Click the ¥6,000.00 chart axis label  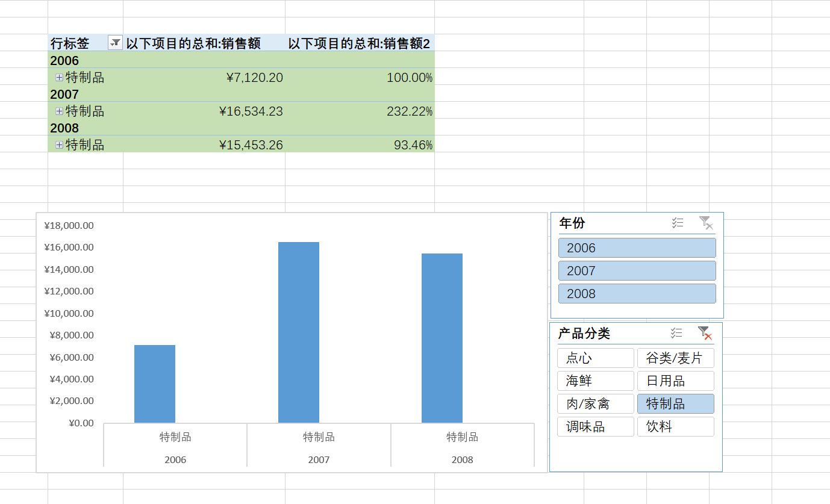[x=72, y=357]
